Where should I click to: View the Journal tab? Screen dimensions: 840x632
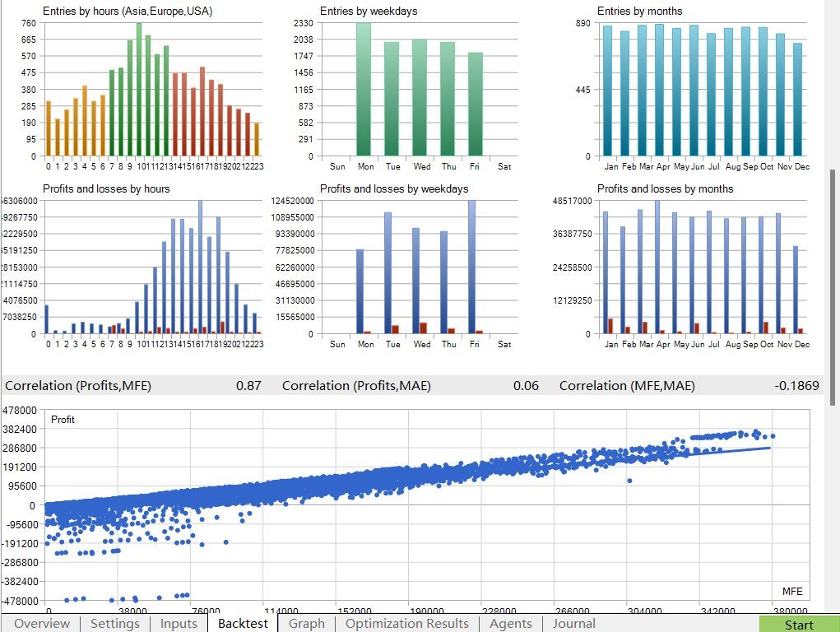point(574,624)
